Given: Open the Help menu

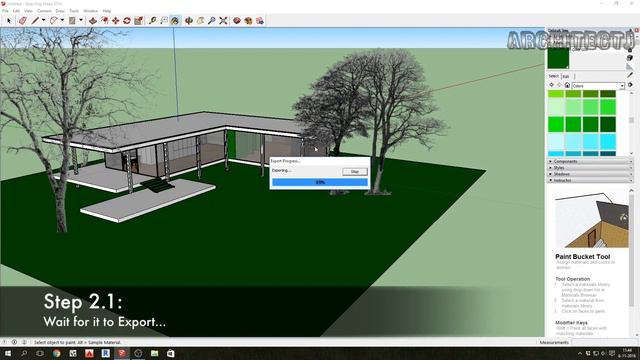Looking at the screenshot, I should pyautogui.click(x=107, y=11).
